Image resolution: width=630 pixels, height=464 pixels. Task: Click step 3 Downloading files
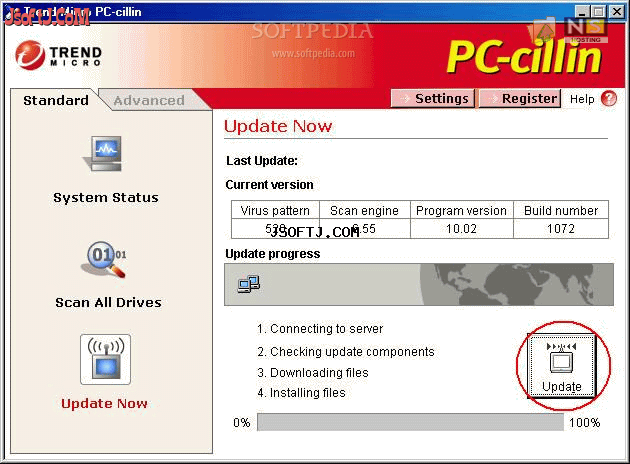point(313,372)
